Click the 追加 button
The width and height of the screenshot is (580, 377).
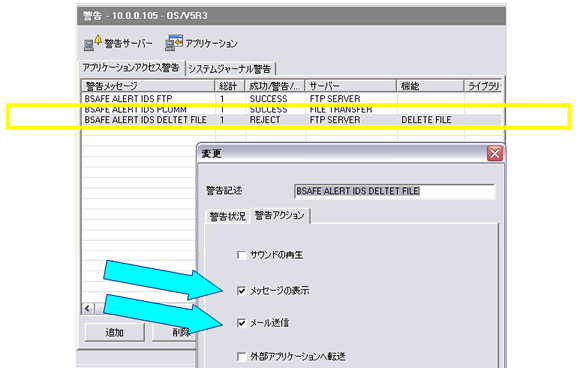115,332
